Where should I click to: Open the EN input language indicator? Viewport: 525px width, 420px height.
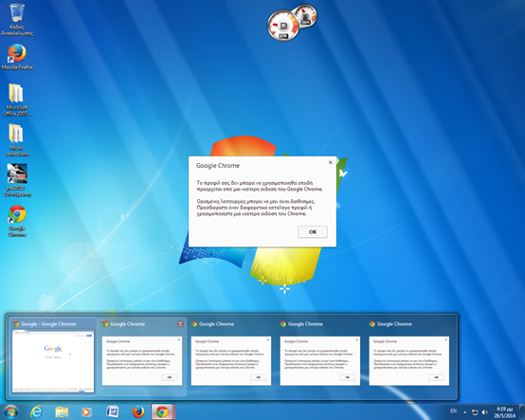tap(453, 411)
